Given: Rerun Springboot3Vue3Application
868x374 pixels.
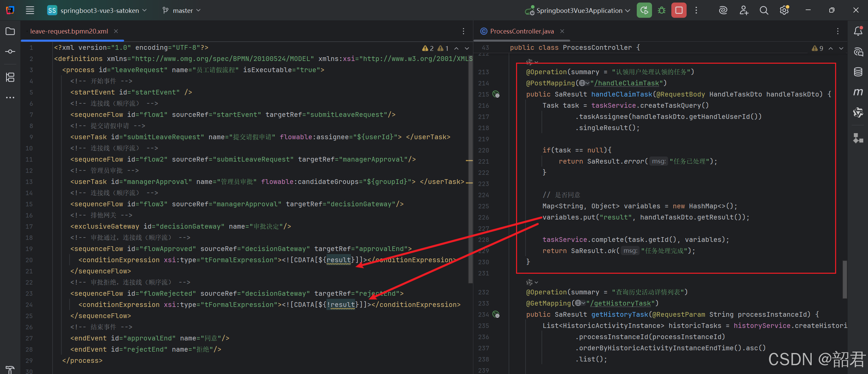Looking at the screenshot, I should pyautogui.click(x=644, y=11).
